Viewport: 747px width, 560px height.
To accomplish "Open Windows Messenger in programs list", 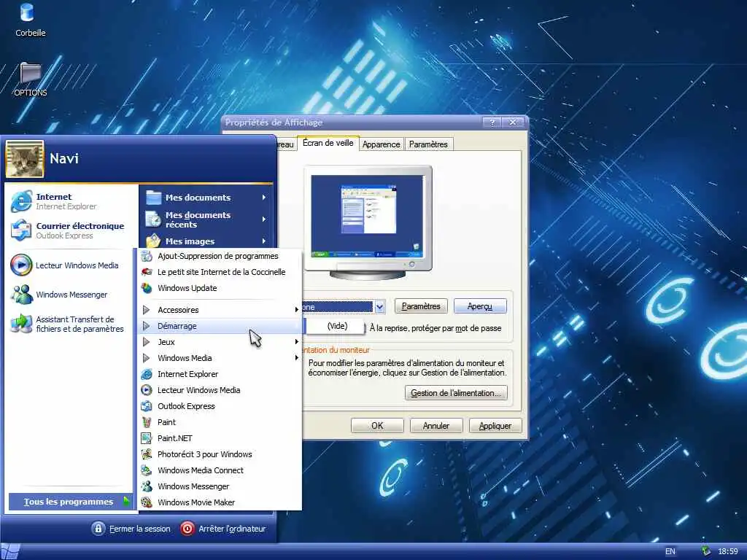I will point(219,486).
